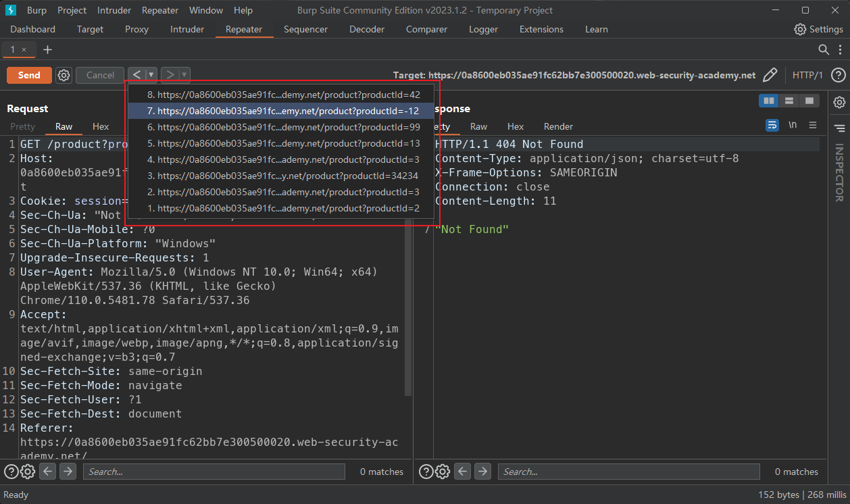Viewport: 850px width, 504px height.
Task: Switch Request view to Pretty
Action: (x=22, y=126)
